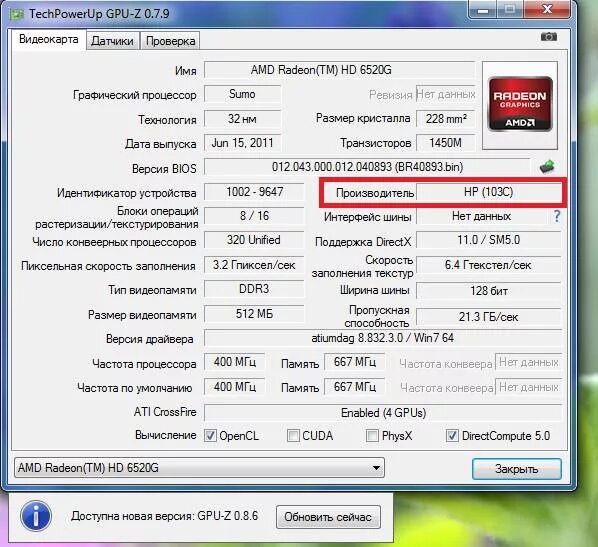Click the Имя field AMD Radeon(TM) HD 6520G
Image resolution: width=598 pixels, height=547 pixels.
tap(339, 70)
